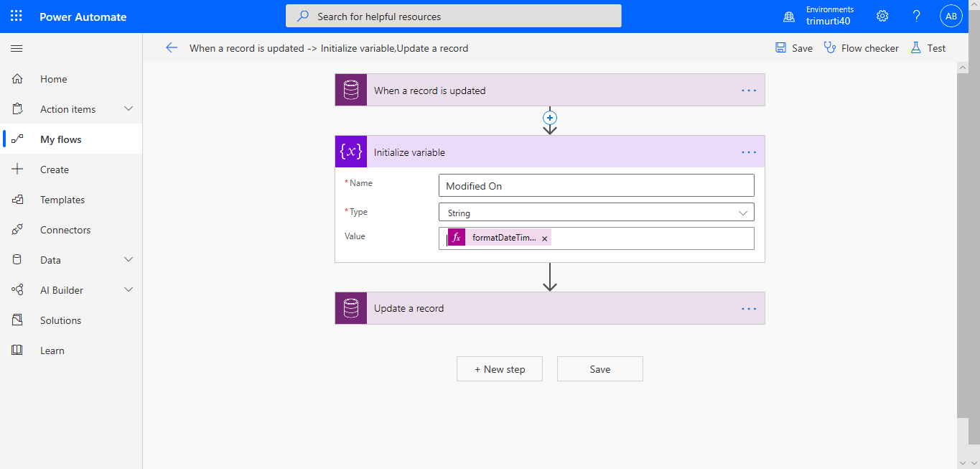Image resolution: width=980 pixels, height=469 pixels.
Task: Open the Initialize variable ellipsis menu
Action: click(x=749, y=152)
